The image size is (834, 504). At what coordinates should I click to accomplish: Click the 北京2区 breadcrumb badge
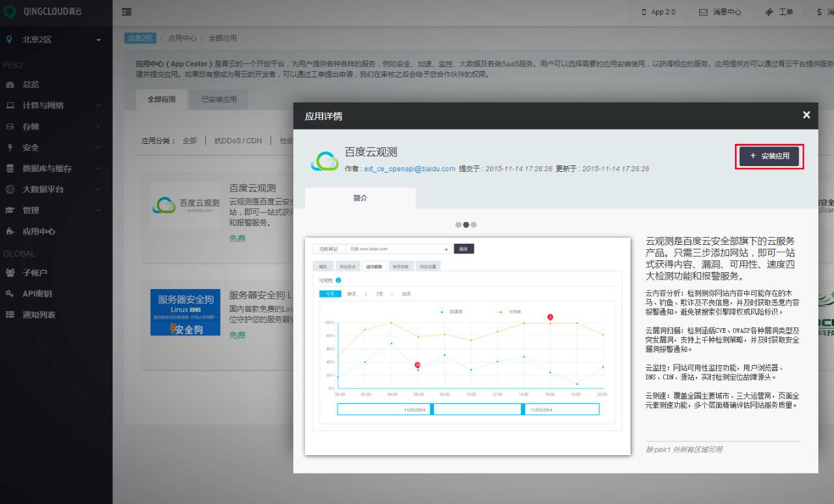coord(140,38)
